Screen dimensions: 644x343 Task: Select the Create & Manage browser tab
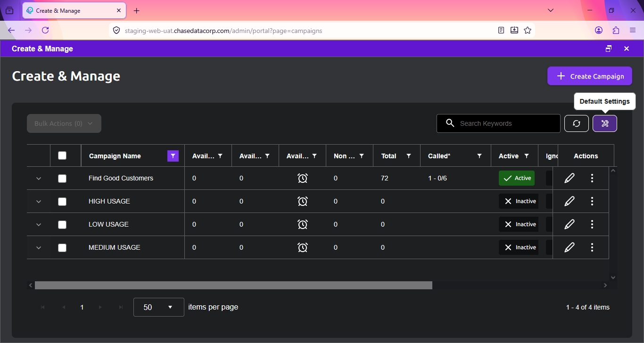(74, 10)
